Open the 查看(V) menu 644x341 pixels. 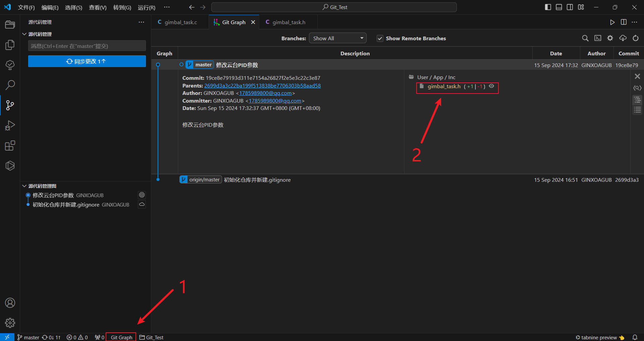coord(97,7)
